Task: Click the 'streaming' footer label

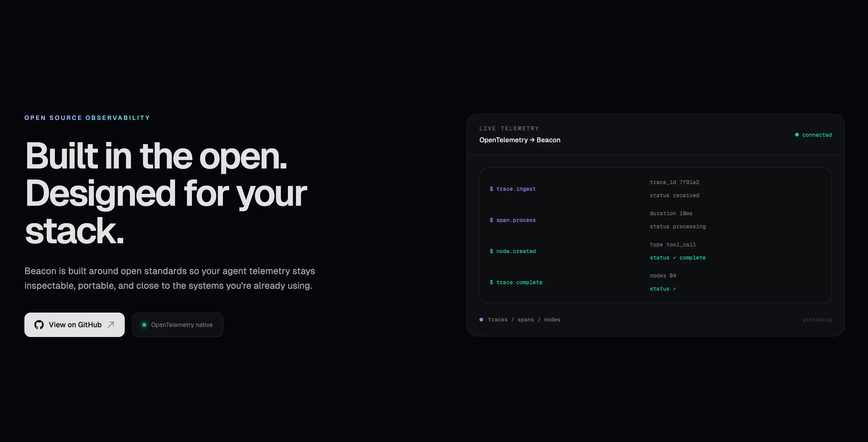Action: pos(817,320)
